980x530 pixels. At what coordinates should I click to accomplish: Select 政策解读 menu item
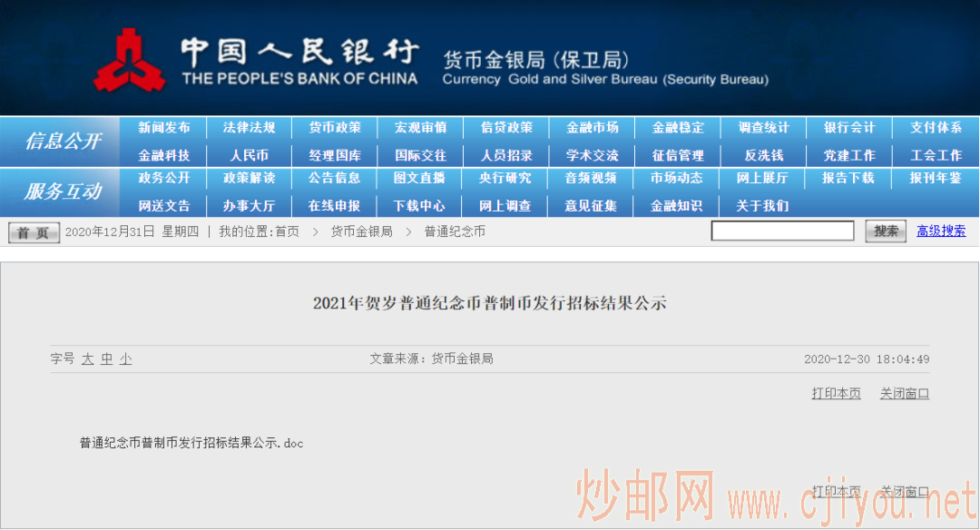coord(249,178)
